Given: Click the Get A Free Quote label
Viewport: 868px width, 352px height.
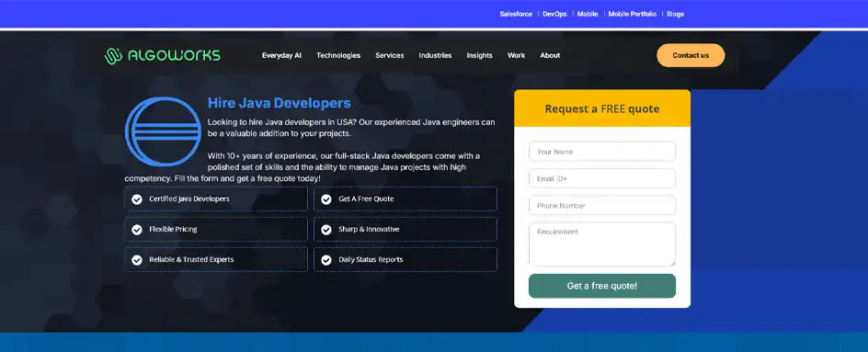Looking at the screenshot, I should tap(366, 199).
